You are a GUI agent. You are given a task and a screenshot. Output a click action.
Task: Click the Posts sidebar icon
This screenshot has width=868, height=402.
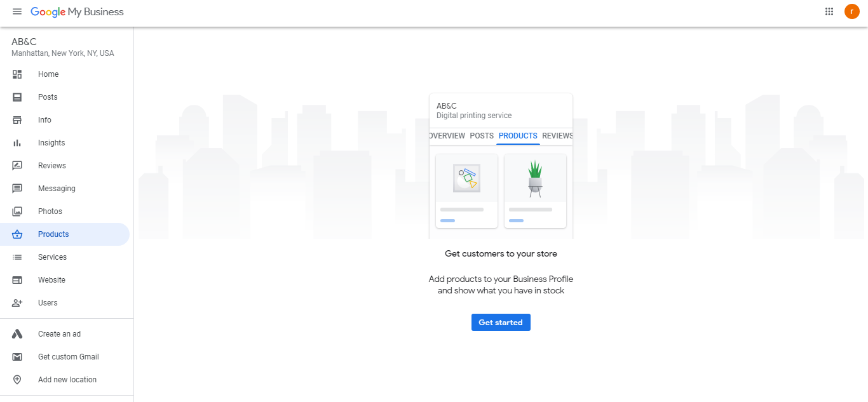[17, 97]
